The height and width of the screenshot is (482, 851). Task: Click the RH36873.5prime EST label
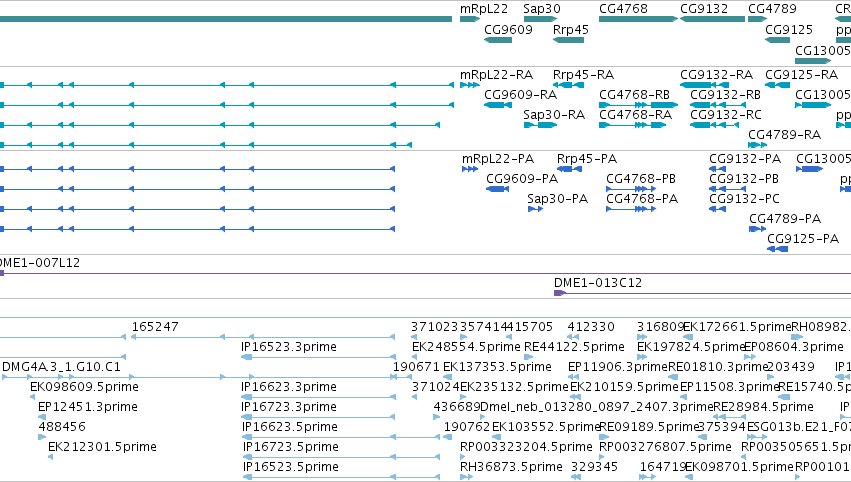511,467
